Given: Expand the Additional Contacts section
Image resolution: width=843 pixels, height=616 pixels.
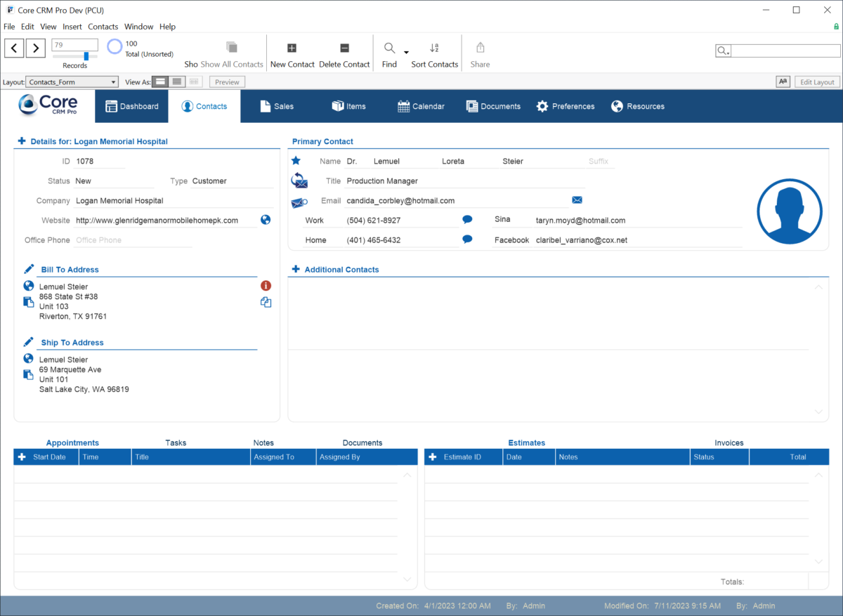Looking at the screenshot, I should click(295, 269).
